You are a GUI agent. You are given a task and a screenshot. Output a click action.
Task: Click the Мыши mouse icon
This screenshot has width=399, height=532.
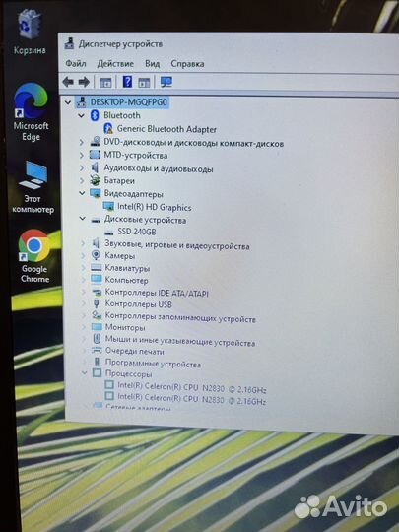tap(97, 338)
